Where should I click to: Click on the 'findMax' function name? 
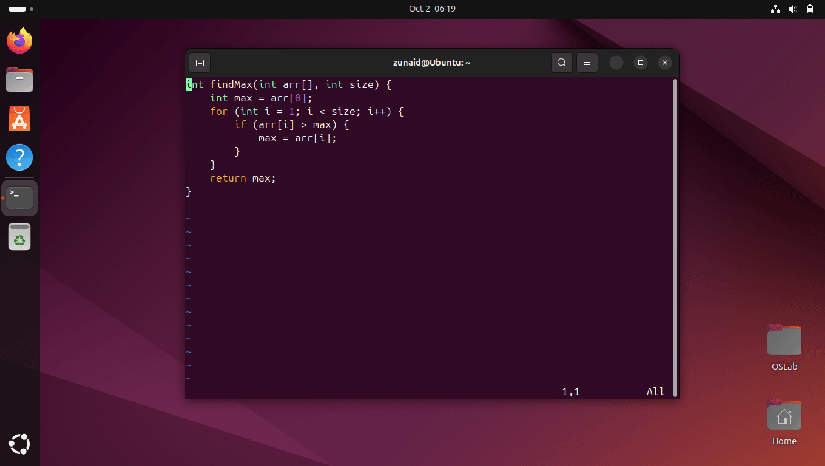(232, 85)
